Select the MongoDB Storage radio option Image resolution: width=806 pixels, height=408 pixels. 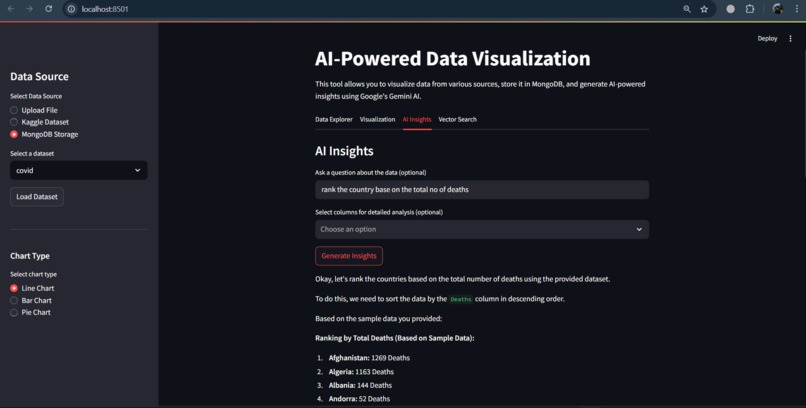(44, 134)
